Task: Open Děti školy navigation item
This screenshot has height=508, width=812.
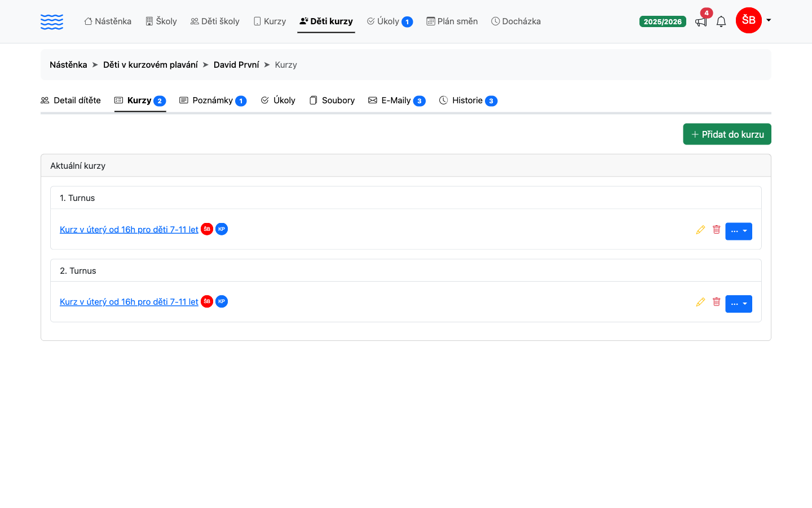Action: 215,21
